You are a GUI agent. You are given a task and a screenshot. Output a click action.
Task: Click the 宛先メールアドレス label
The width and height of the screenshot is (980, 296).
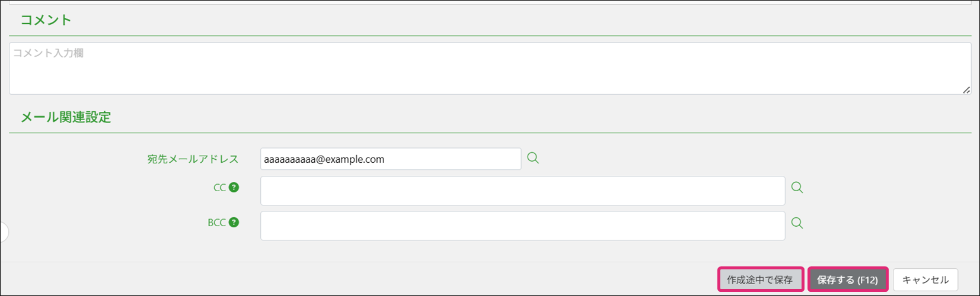tap(193, 159)
